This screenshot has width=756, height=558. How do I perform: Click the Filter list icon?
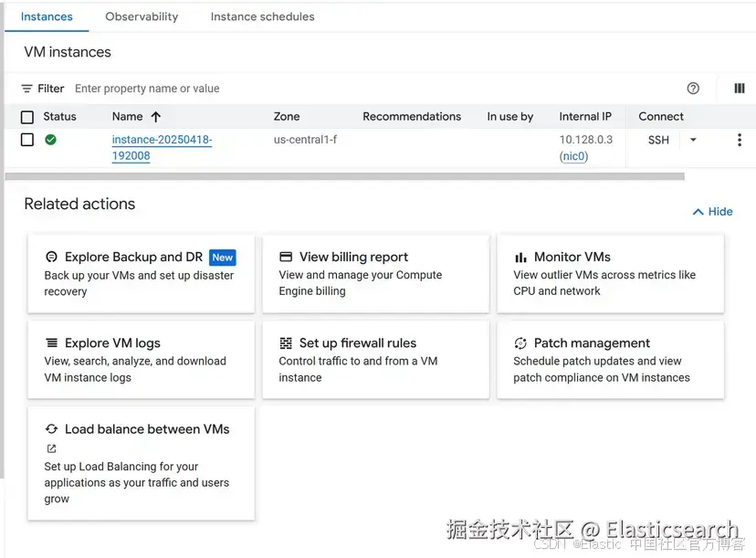[26, 89]
